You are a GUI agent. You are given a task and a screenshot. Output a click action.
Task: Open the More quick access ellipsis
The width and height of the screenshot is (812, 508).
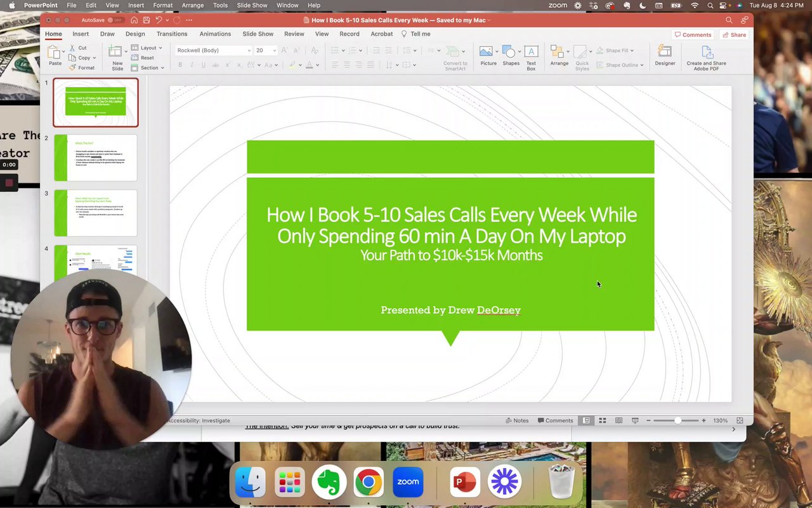pos(189,20)
